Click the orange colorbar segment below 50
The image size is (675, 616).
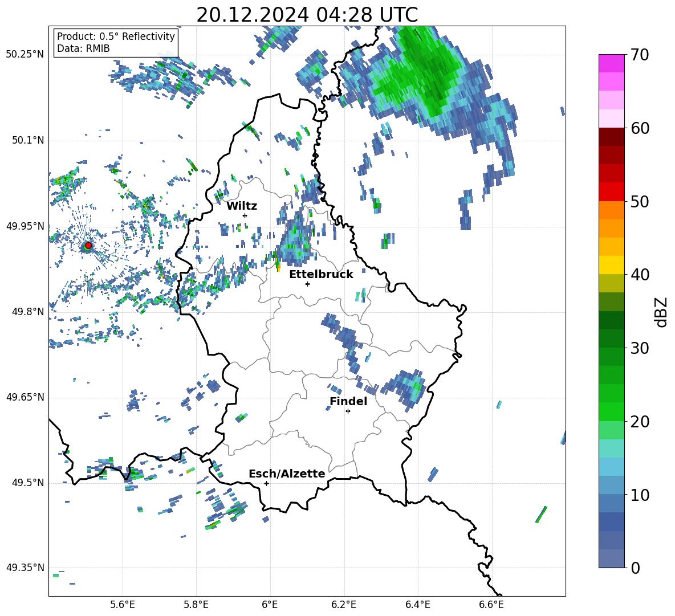click(612, 210)
